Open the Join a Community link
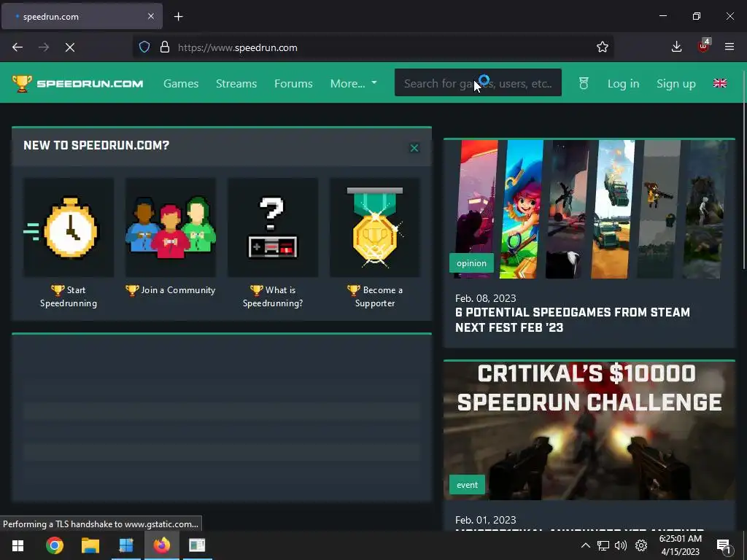 [x=171, y=290]
